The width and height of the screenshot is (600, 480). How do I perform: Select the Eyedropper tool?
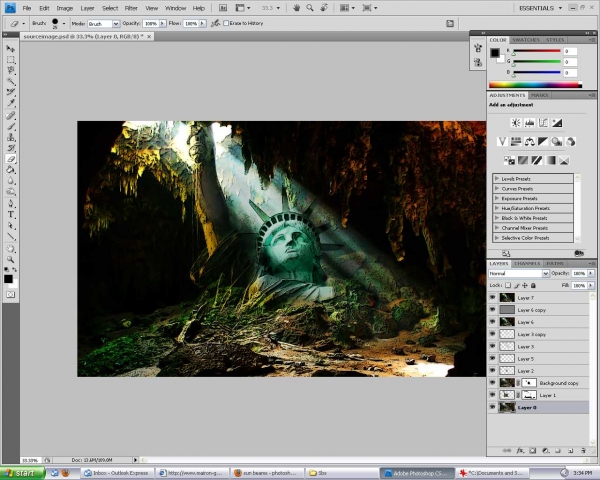tap(10, 103)
